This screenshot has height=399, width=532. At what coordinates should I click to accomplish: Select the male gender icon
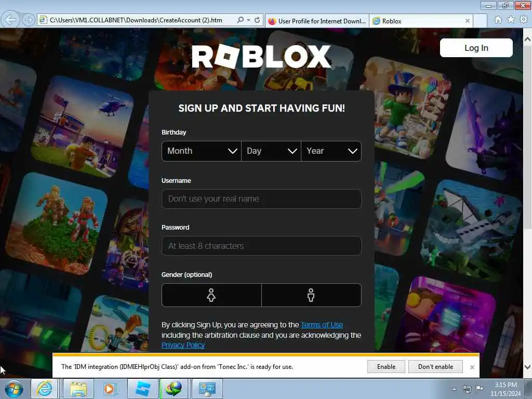[311, 295]
